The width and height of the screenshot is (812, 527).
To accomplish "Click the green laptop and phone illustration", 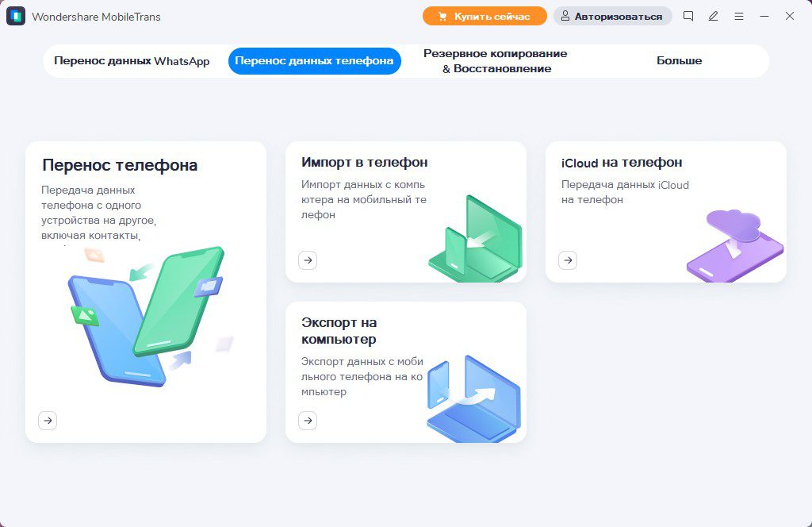I will 476,238.
